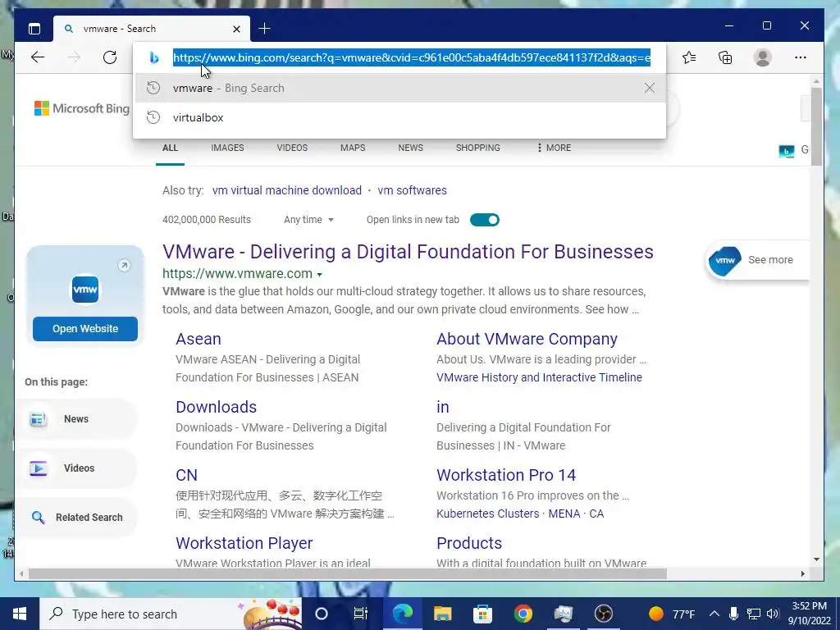Open the Favorites star icon
The width and height of the screenshot is (840, 630).
(x=689, y=57)
